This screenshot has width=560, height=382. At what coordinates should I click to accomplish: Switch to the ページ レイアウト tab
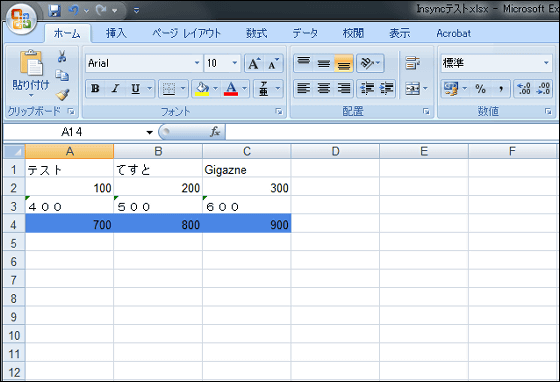[186, 34]
